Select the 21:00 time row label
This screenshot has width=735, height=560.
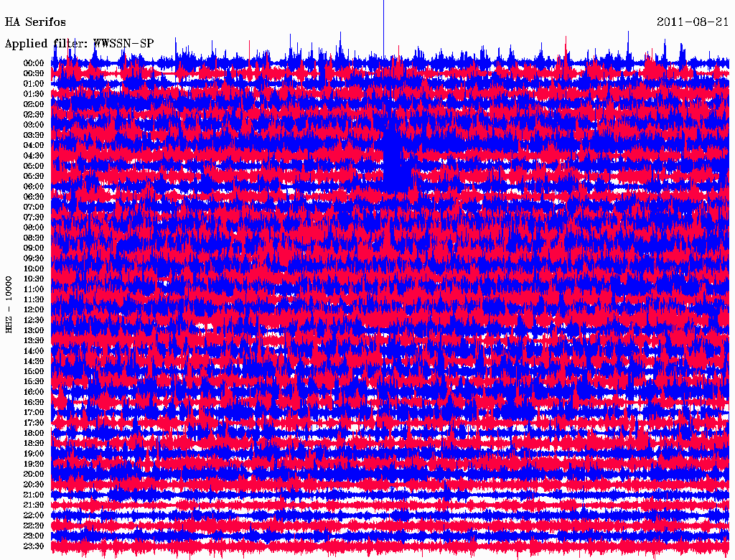click(x=33, y=495)
